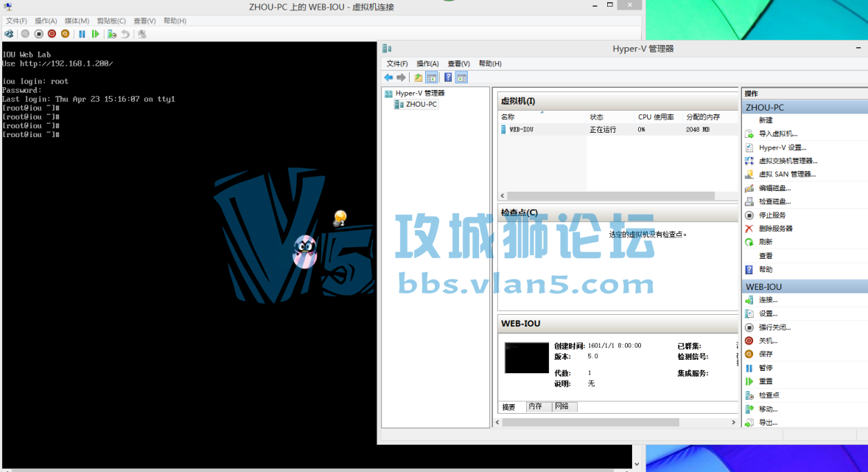Click right arrow of details pane scrollbar

tap(733, 422)
